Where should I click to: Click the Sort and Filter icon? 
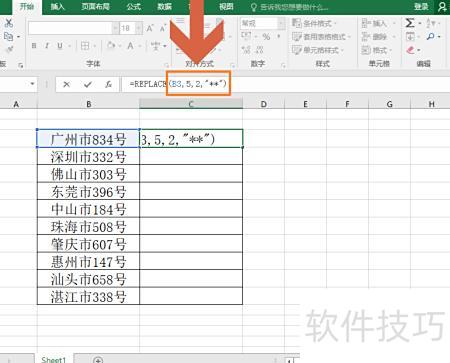click(431, 23)
